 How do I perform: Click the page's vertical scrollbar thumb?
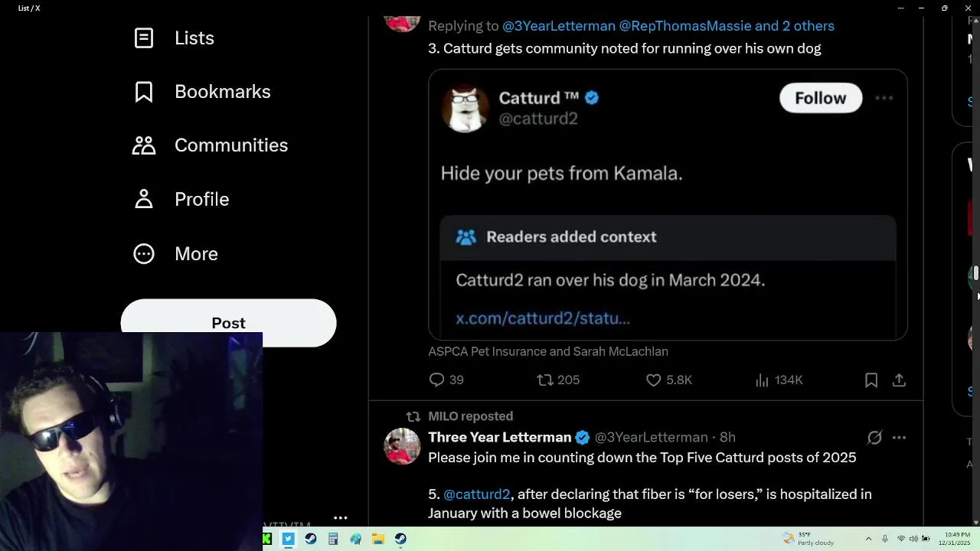[976, 273]
